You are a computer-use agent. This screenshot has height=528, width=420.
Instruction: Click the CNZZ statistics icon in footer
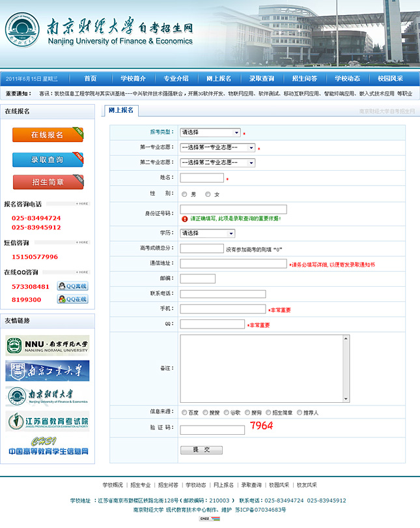click(210, 519)
